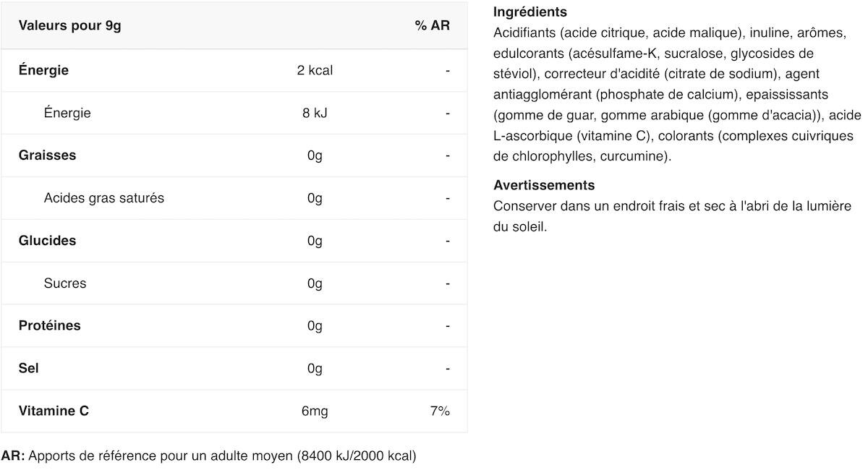This screenshot has width=868, height=470.
Task: Click the Avertissements heading
Action: tap(543, 185)
